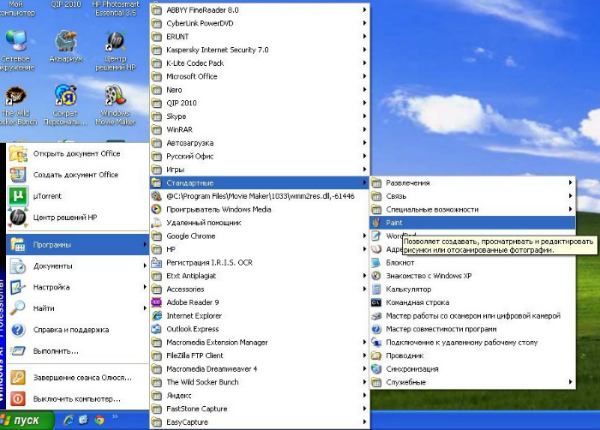This screenshot has width=600, height=430.
Task: Expand the Служебные submenu arrow
Action: click(570, 382)
